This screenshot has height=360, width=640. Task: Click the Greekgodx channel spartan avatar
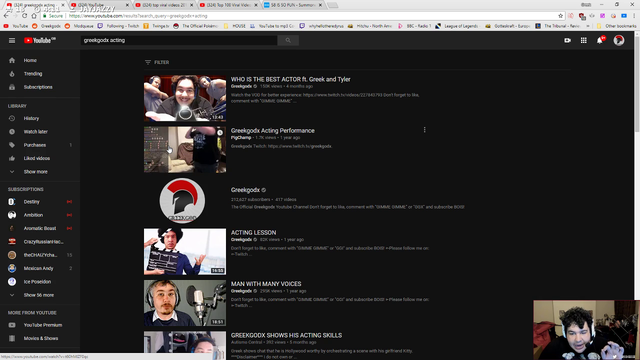coord(182,200)
